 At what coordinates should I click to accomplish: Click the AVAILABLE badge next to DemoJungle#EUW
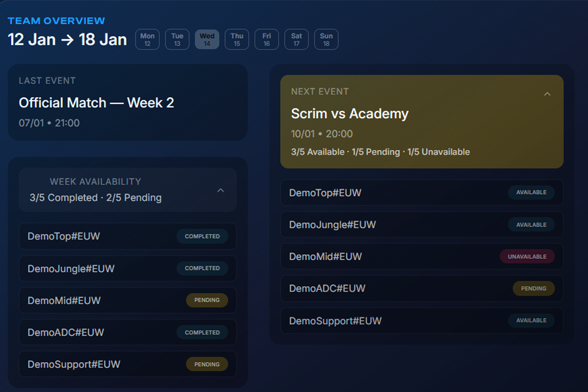pyautogui.click(x=531, y=224)
